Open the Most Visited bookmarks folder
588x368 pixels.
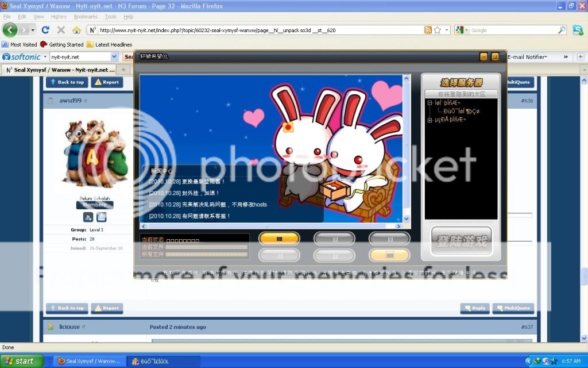pos(20,44)
